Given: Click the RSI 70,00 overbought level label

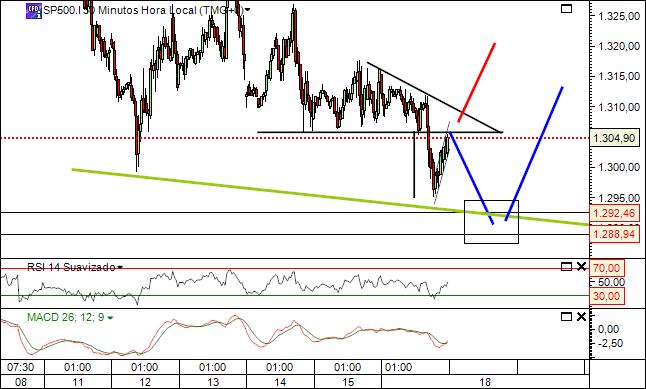Looking at the screenshot, I should pyautogui.click(x=607, y=268).
